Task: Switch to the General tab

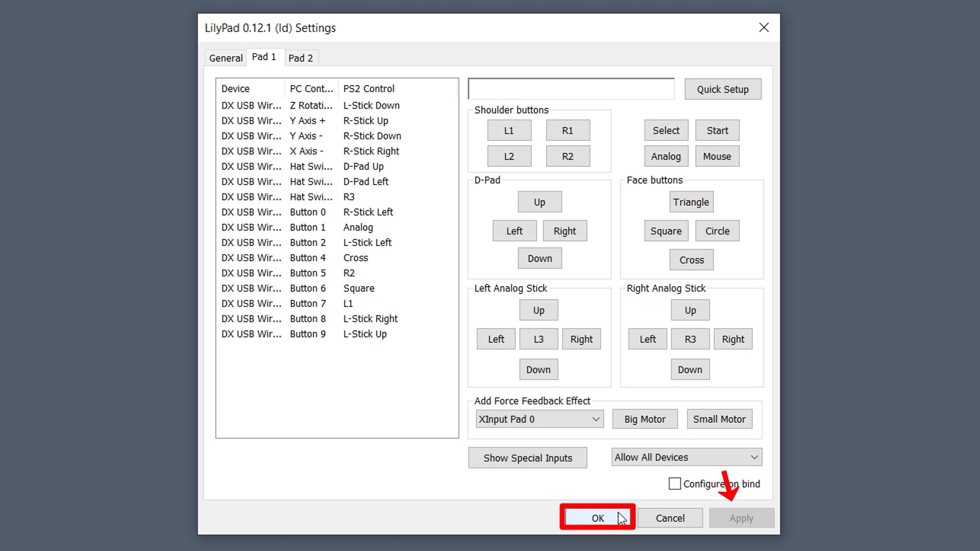Action: pyautogui.click(x=226, y=58)
